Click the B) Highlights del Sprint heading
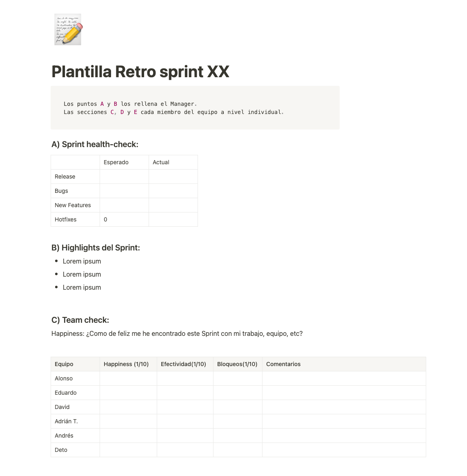 pos(96,248)
